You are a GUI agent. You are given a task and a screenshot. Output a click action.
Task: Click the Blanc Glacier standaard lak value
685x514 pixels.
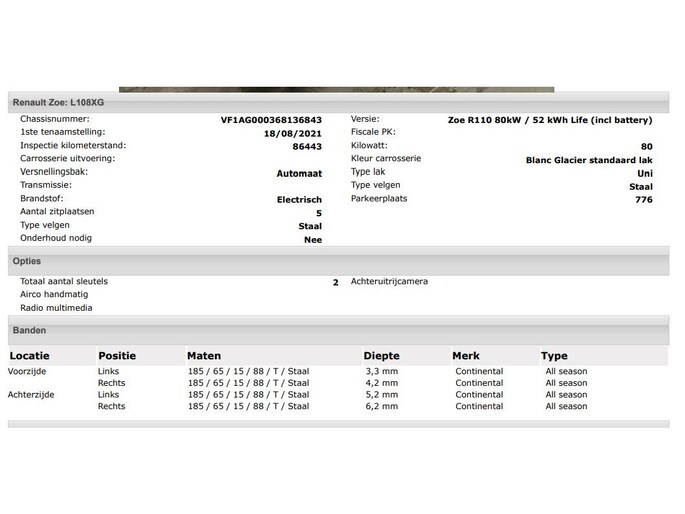(x=589, y=160)
